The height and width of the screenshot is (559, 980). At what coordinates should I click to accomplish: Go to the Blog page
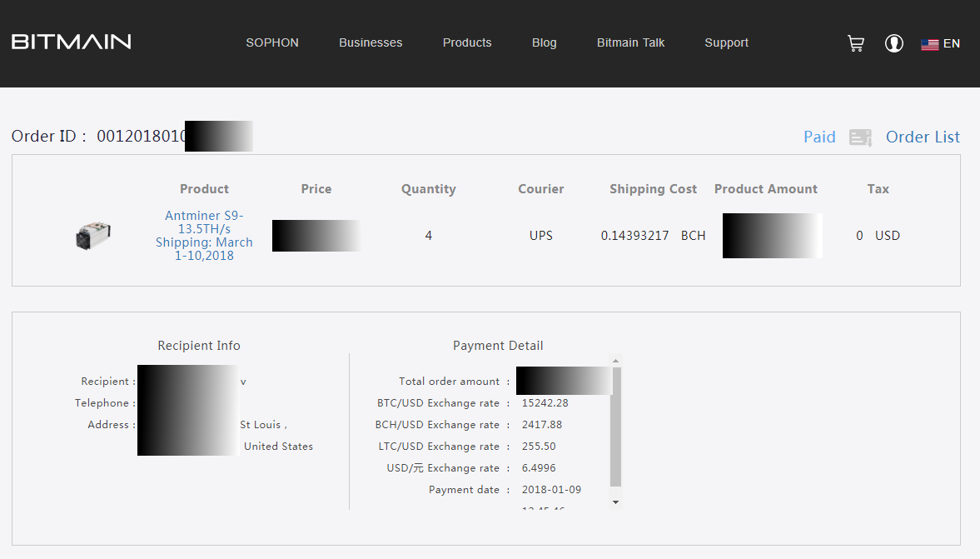[x=545, y=42]
